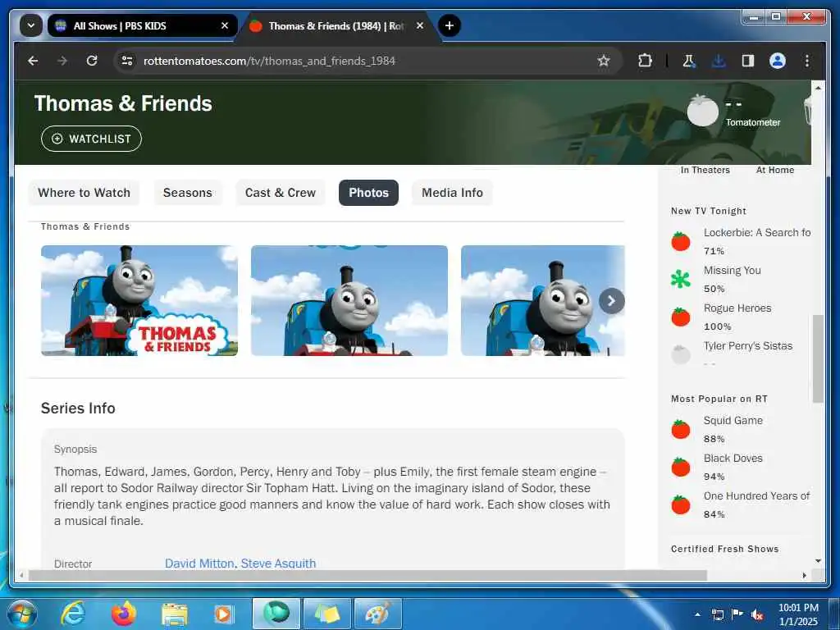Go back to the previous page
Viewport: 840px width, 630px height.
(x=33, y=61)
